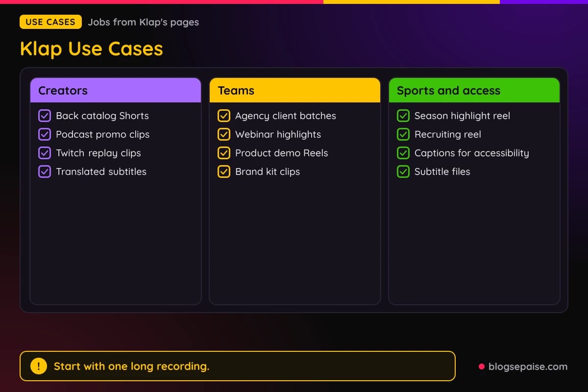Toggle the Product demo Reels checkbox
Viewport: 588px width, 392px height.
[224, 153]
